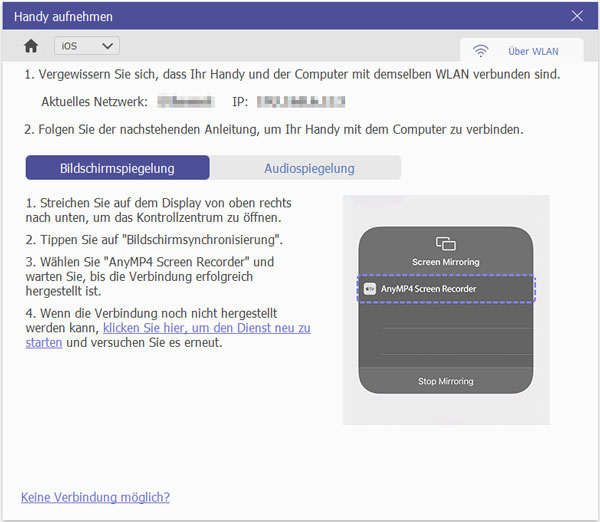Click the blurred IP address value
600x522 pixels.
pyautogui.click(x=301, y=101)
